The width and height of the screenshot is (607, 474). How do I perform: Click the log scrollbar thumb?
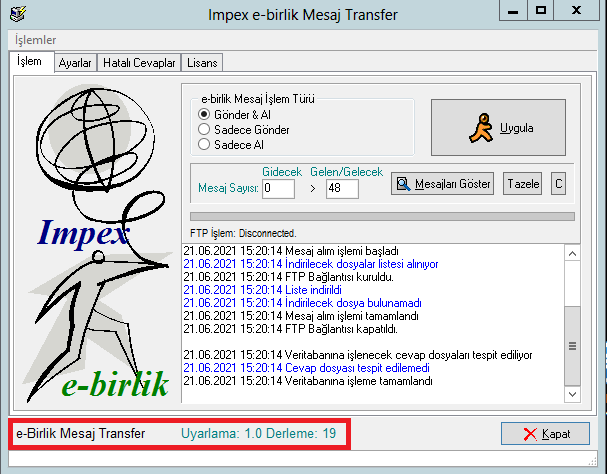[573, 346]
